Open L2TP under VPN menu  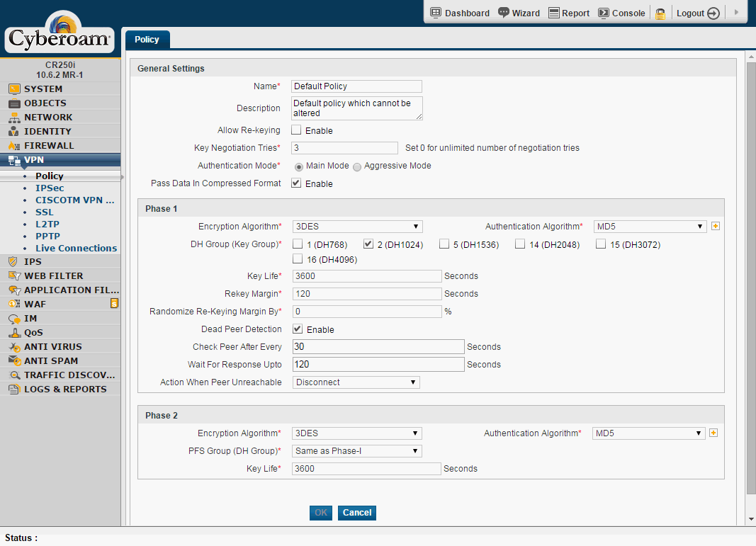(x=47, y=224)
